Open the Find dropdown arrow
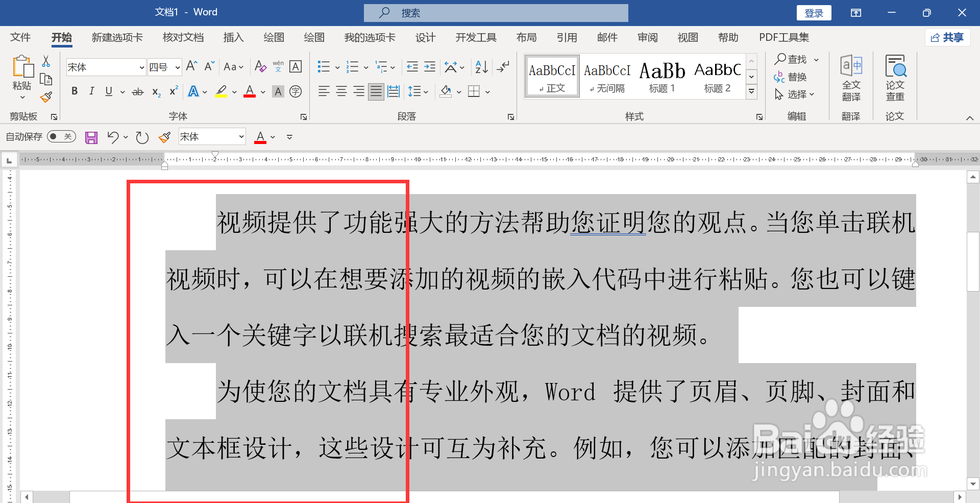Image resolution: width=980 pixels, height=503 pixels. pyautogui.click(x=816, y=60)
